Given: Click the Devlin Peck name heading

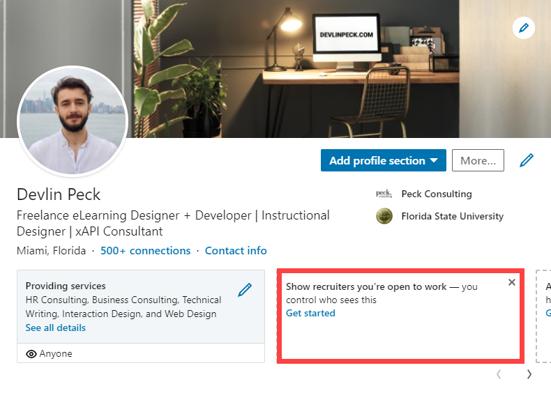Looking at the screenshot, I should tap(59, 194).
